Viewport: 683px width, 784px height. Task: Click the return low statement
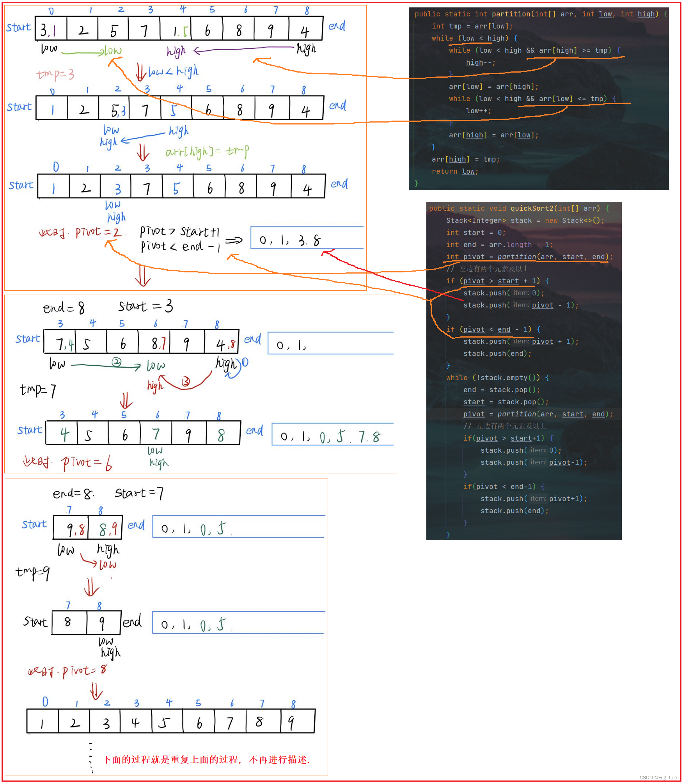click(x=454, y=171)
